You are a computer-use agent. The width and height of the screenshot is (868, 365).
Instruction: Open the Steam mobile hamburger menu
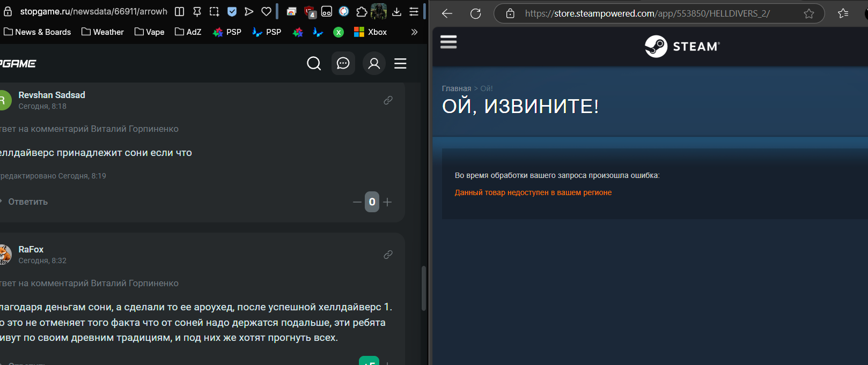click(448, 42)
